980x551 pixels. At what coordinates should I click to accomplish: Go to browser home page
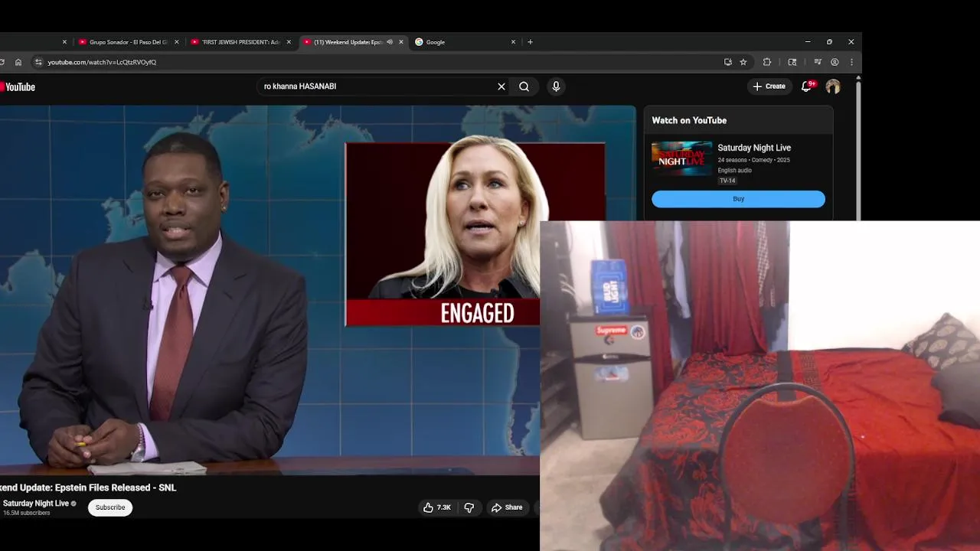coord(18,62)
